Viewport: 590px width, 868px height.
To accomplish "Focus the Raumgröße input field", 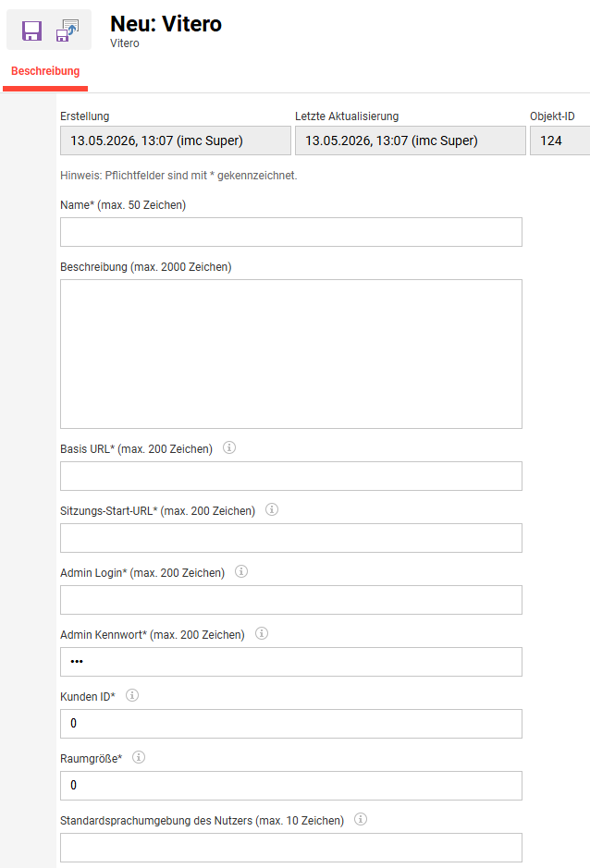I will click(291, 786).
